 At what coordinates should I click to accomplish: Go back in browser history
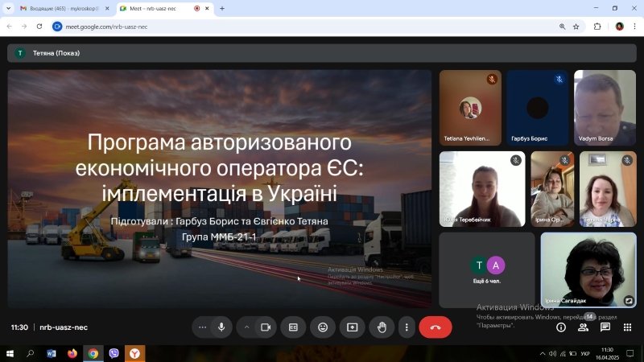coord(10,27)
